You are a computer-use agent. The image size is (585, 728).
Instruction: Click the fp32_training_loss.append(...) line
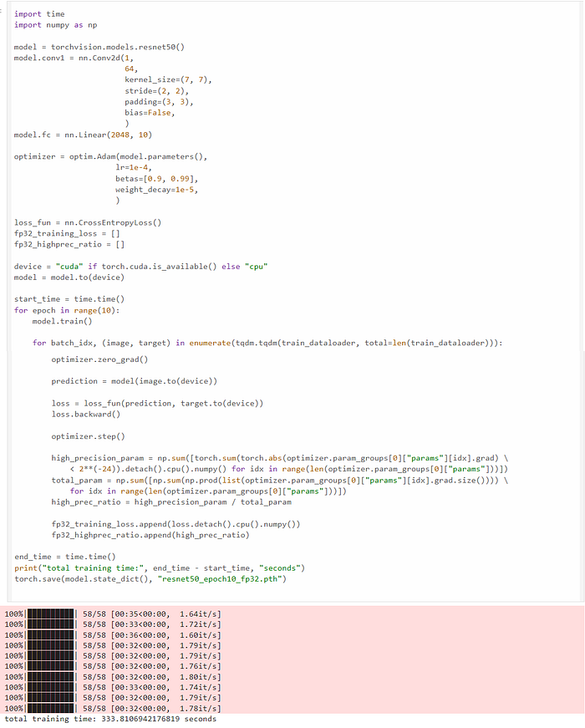click(x=176, y=524)
